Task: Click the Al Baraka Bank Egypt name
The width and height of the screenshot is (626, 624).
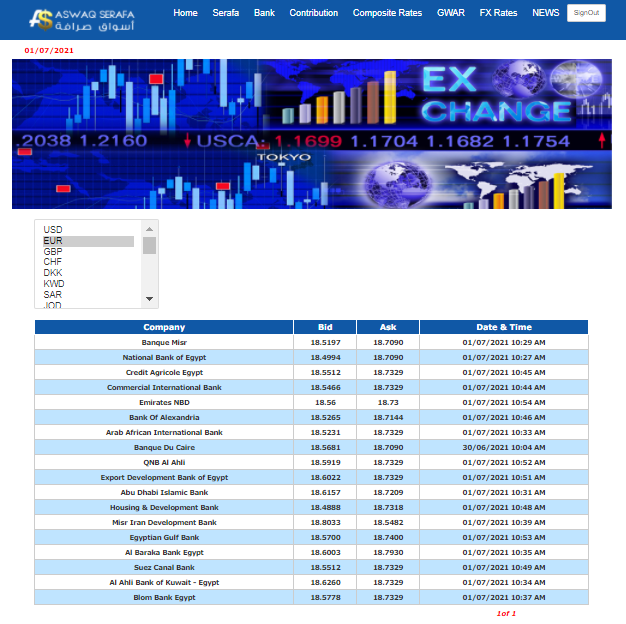Action: point(164,553)
